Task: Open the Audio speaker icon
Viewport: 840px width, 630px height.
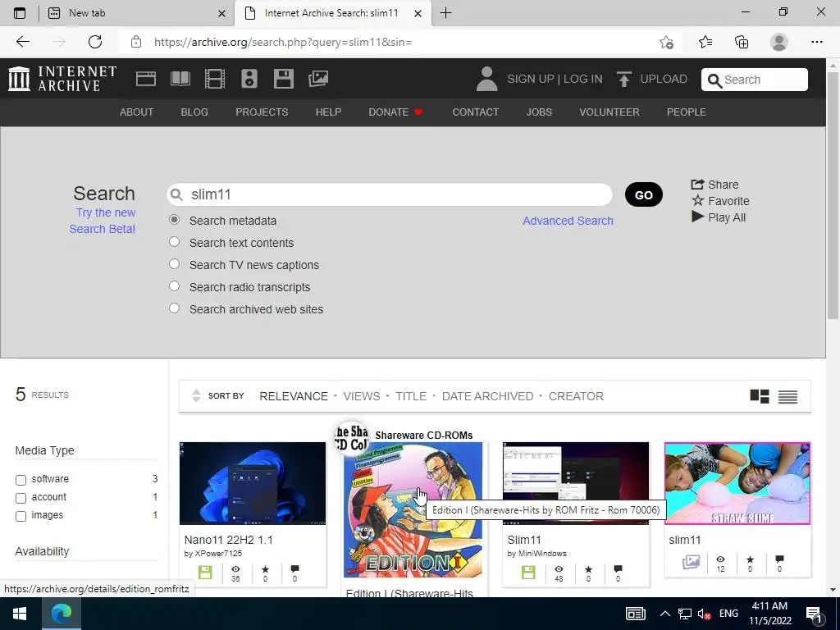Action: coord(249,79)
